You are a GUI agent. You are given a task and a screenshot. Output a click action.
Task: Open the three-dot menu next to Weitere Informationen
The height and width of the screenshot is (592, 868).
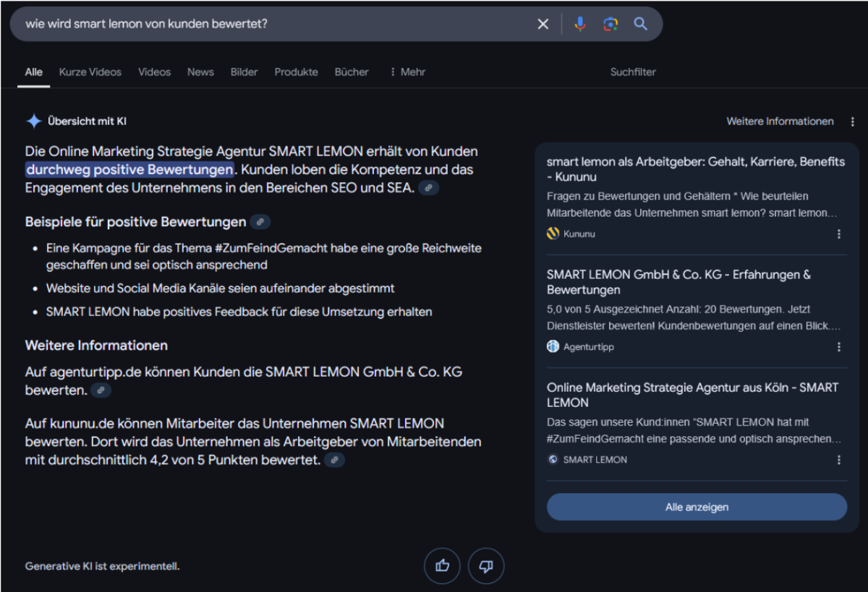(x=853, y=121)
